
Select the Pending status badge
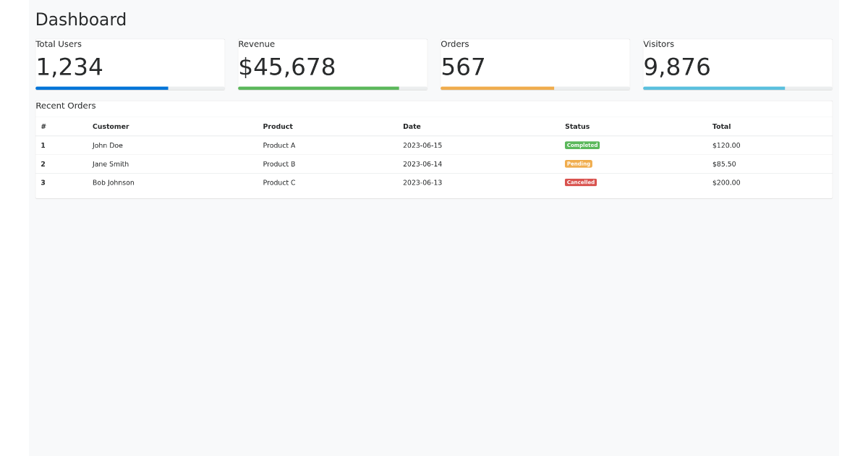point(579,164)
